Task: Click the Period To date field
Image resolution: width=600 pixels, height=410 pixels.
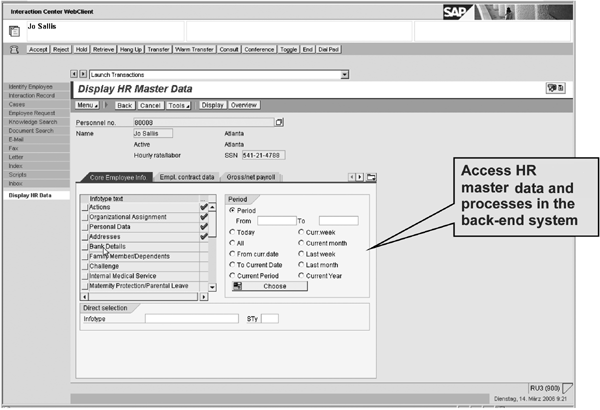Action: point(339,221)
